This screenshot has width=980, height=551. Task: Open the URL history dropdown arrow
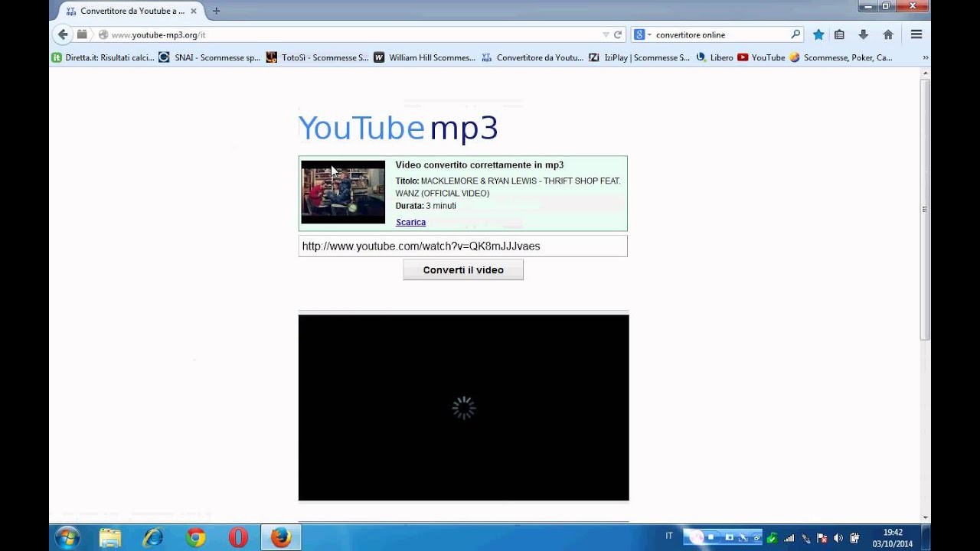pos(606,34)
